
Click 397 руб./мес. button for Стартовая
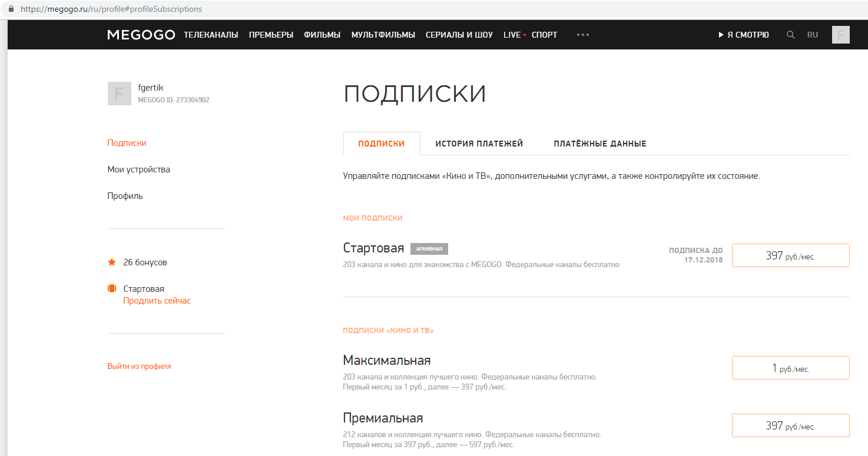791,255
